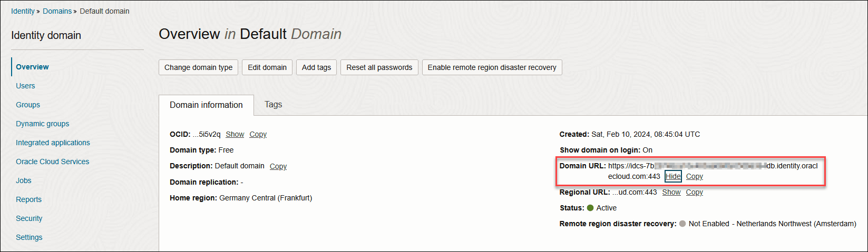This screenshot has width=868, height=252.
Task: Copy the Regional URL
Action: pos(694,192)
